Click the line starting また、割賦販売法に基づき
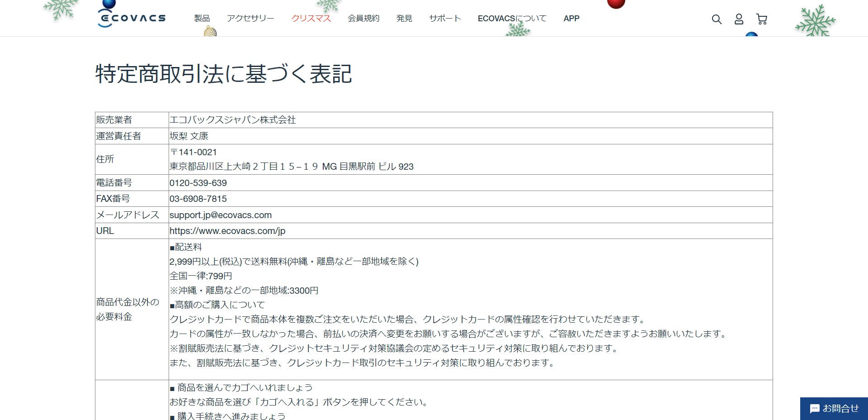 (363, 363)
